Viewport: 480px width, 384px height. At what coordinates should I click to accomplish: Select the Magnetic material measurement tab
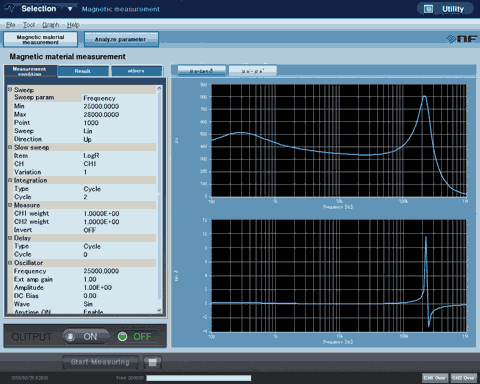tap(40, 39)
